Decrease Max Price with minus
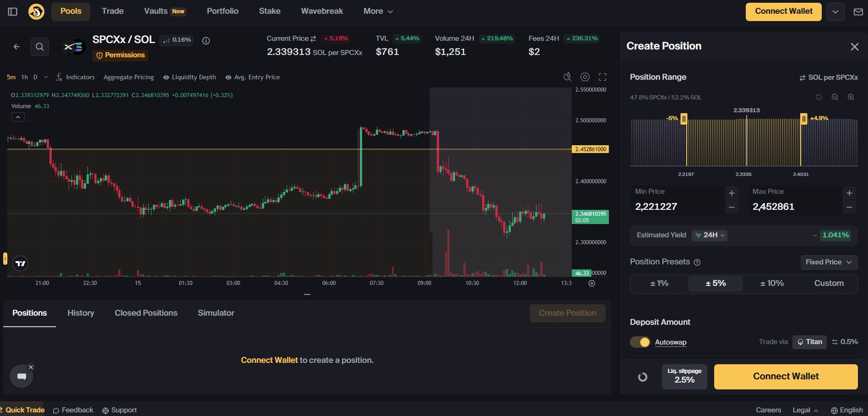 click(x=849, y=208)
